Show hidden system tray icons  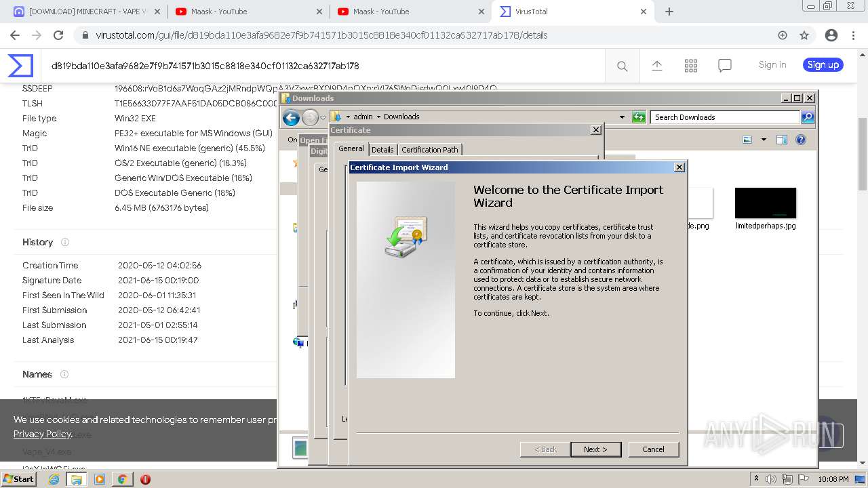click(757, 479)
